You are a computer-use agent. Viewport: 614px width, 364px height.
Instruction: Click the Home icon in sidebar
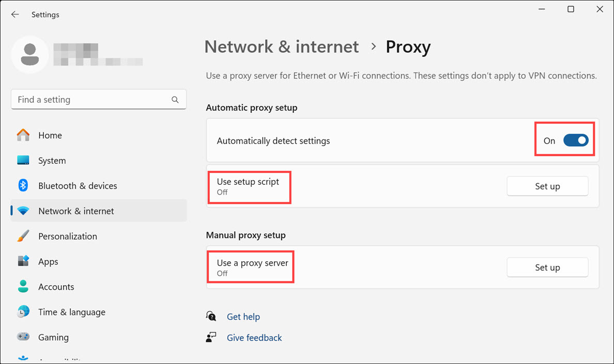[x=23, y=135]
